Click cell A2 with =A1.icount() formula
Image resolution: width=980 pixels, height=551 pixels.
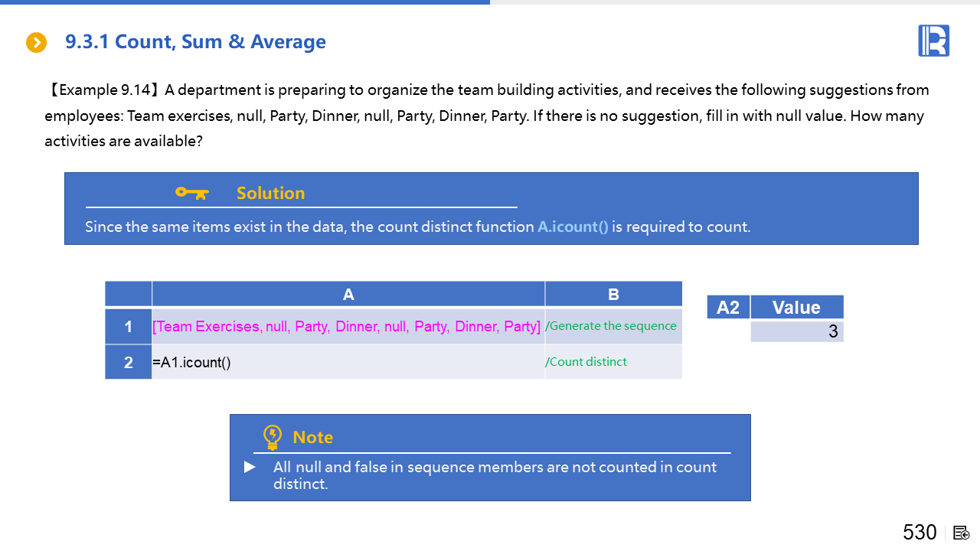tap(347, 362)
